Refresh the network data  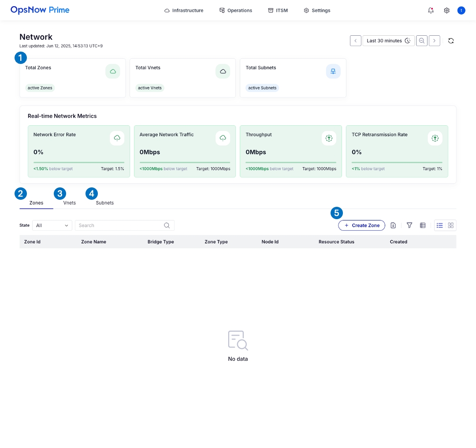tap(451, 41)
